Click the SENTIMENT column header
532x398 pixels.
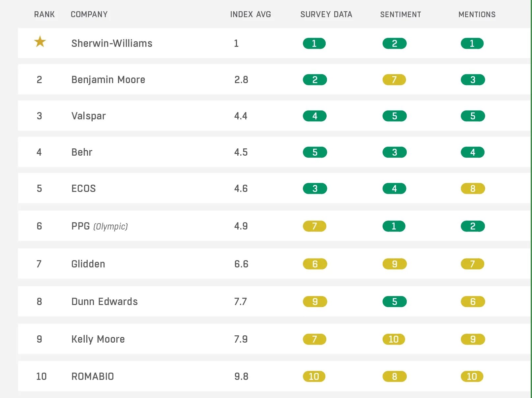click(400, 15)
